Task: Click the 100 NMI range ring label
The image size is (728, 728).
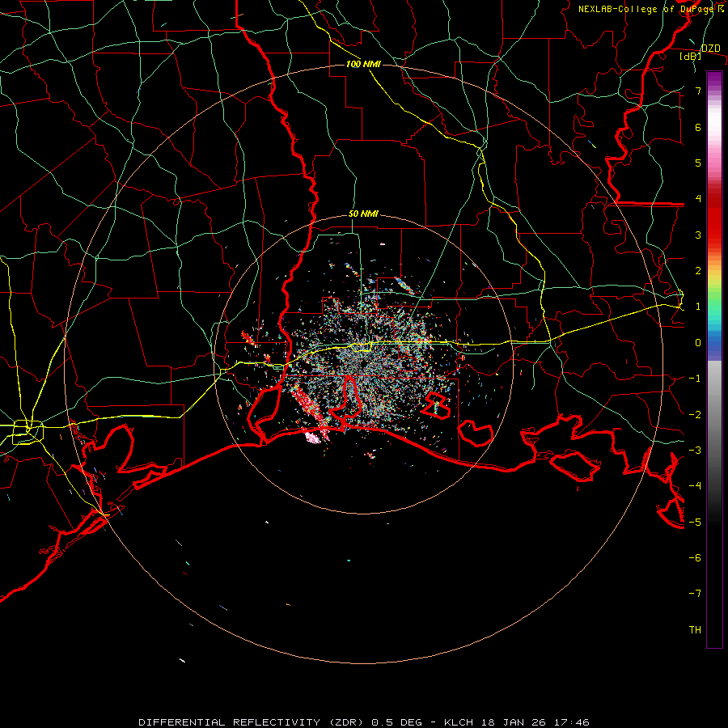Action: point(363,64)
